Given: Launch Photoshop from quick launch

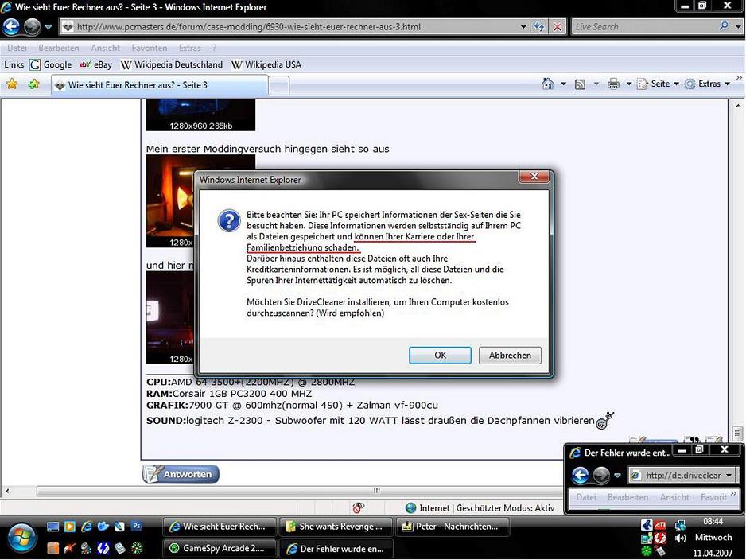Looking at the screenshot, I should (x=137, y=527).
